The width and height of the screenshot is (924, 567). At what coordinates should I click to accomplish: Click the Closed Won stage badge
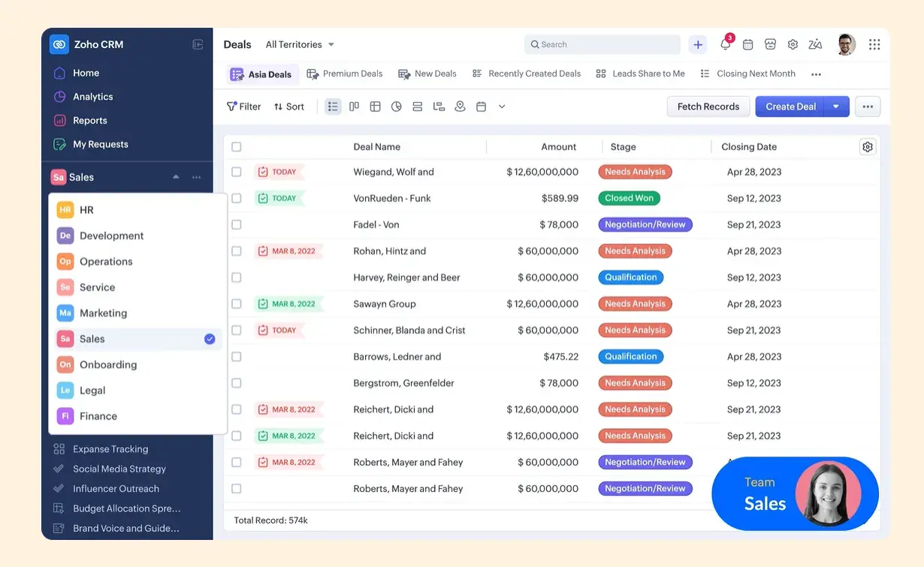630,198
